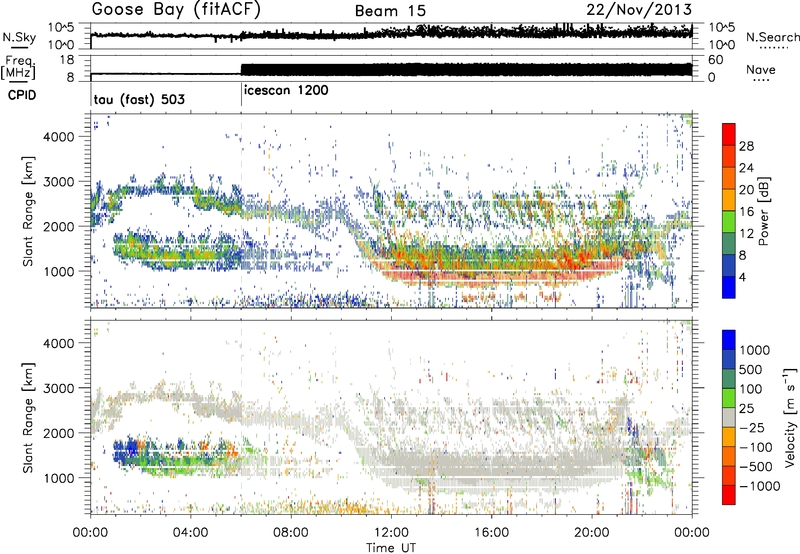The image size is (800, 554).
Task: Click the 'Goose Bay (fitACF)' plot title
Action: click(176, 9)
